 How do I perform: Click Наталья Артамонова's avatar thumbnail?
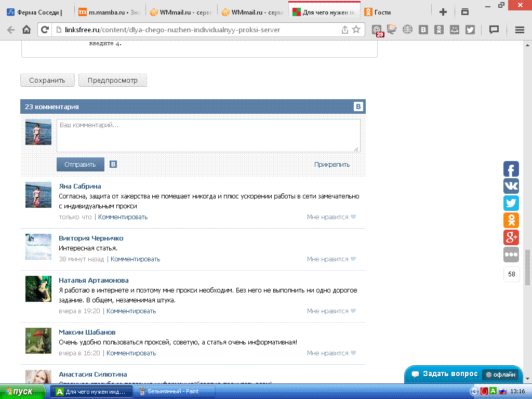click(38, 289)
